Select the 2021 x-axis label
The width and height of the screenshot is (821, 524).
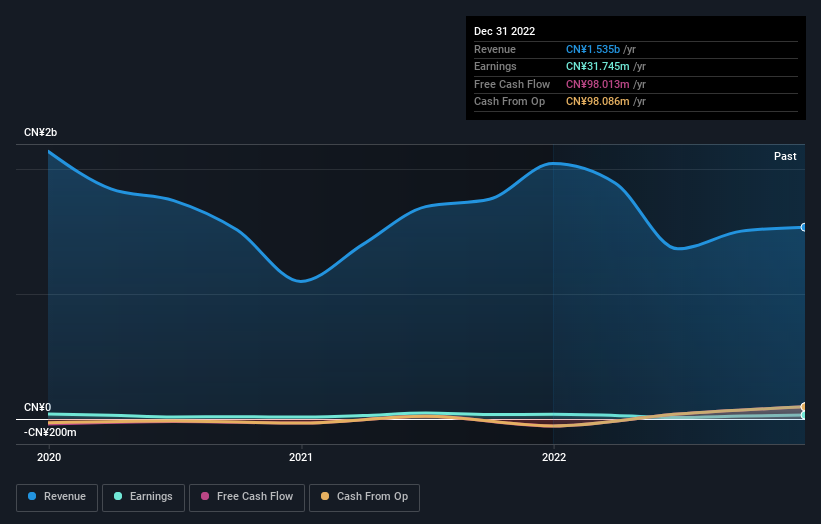tap(301, 457)
